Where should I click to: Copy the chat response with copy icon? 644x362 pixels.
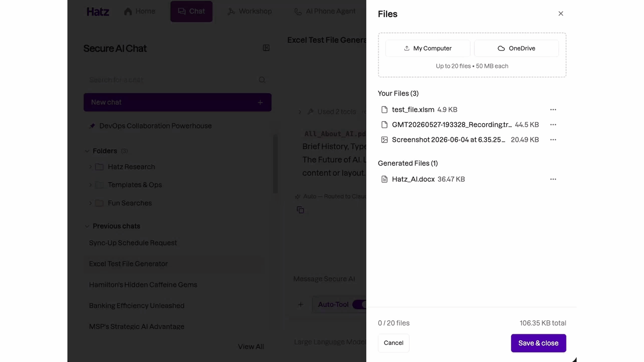[x=300, y=210]
